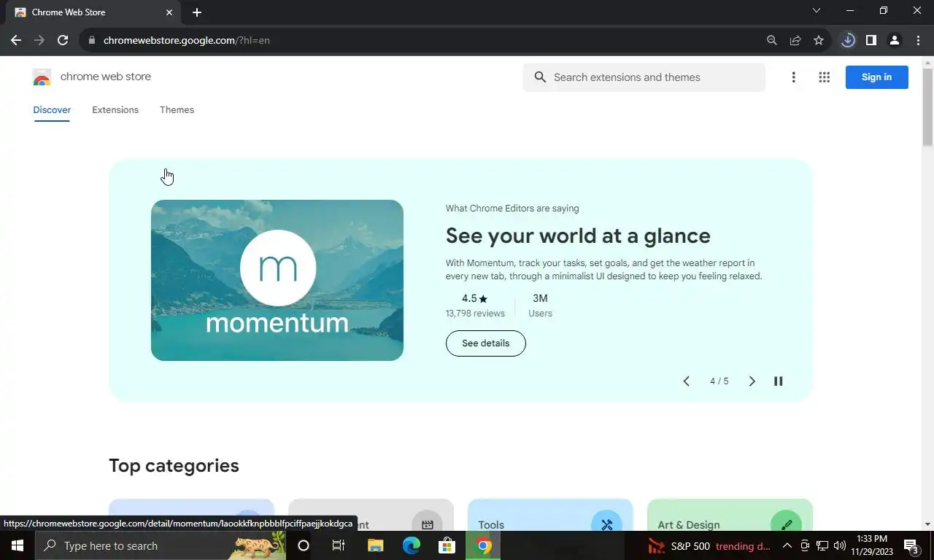Open the notification center icon
The height and width of the screenshot is (560, 934).
click(x=911, y=546)
